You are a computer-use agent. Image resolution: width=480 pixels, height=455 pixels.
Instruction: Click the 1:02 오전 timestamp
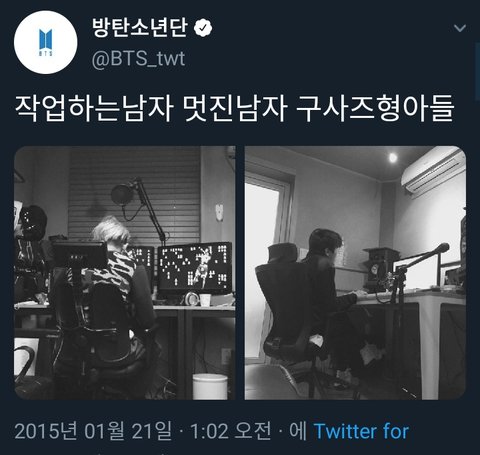pyautogui.click(x=231, y=431)
